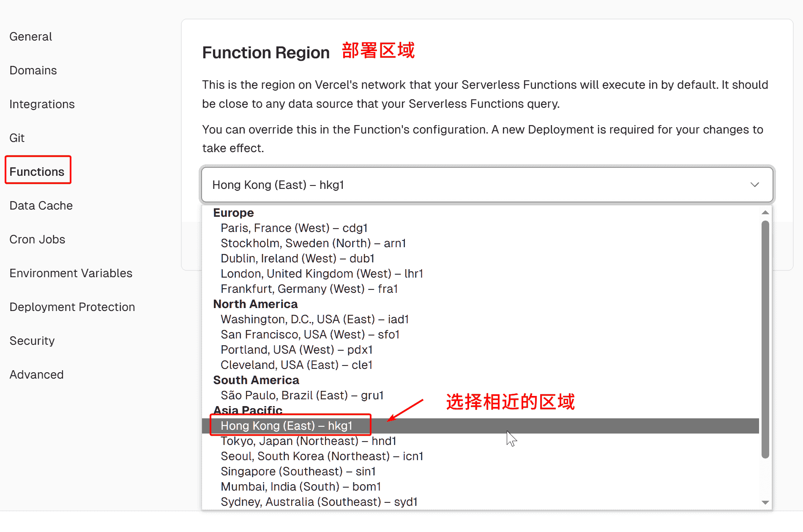
Task: Select Hong Kong (East) – hkg1 option
Action: [287, 426]
